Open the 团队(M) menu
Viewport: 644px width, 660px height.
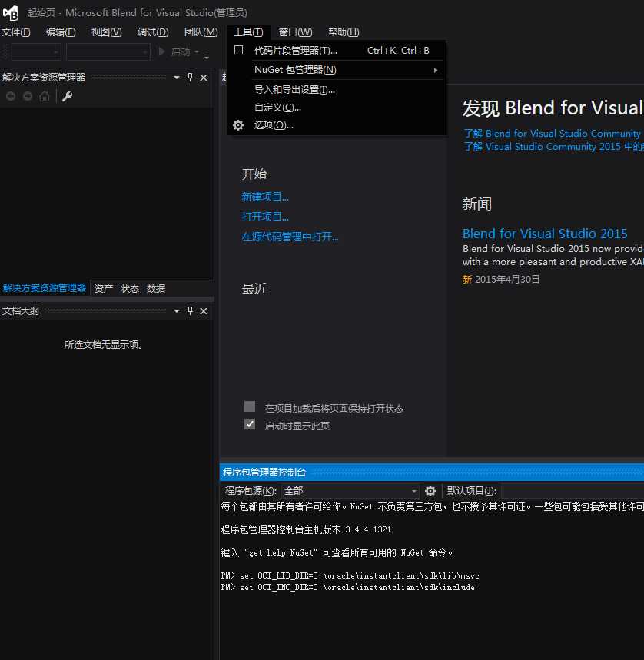click(201, 32)
